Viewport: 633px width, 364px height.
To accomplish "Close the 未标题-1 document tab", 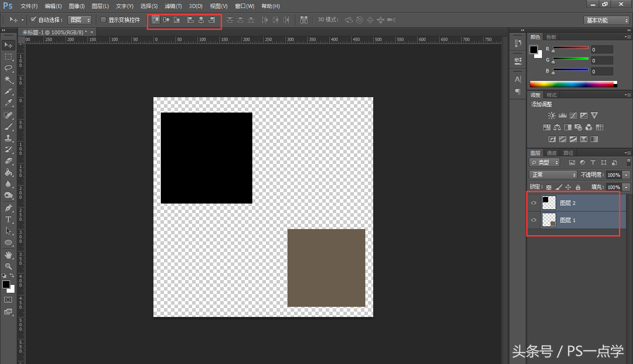I will (92, 32).
